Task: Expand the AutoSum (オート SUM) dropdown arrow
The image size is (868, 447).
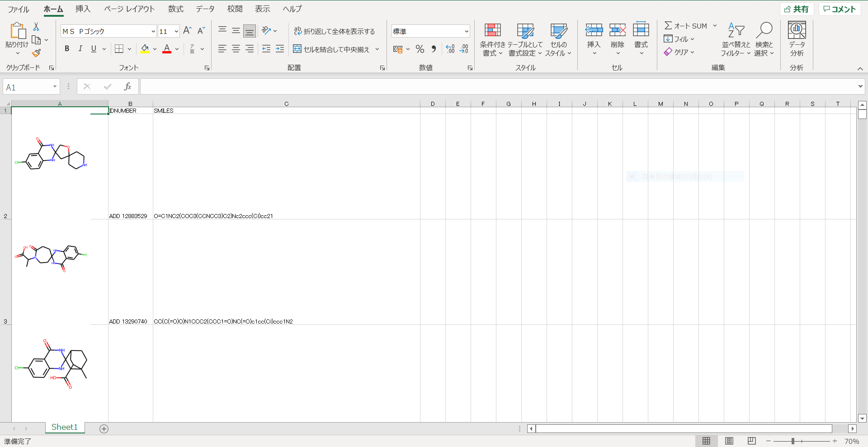Action: 715,26
